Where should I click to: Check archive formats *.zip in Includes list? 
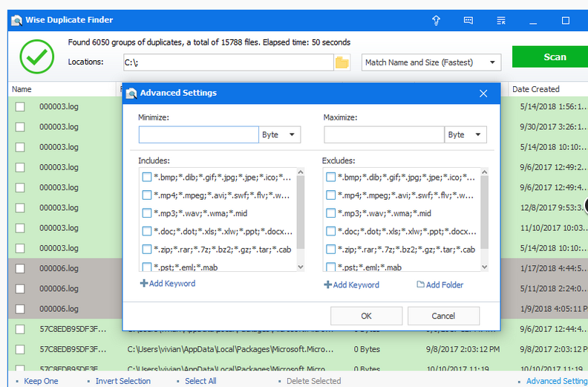(146, 250)
